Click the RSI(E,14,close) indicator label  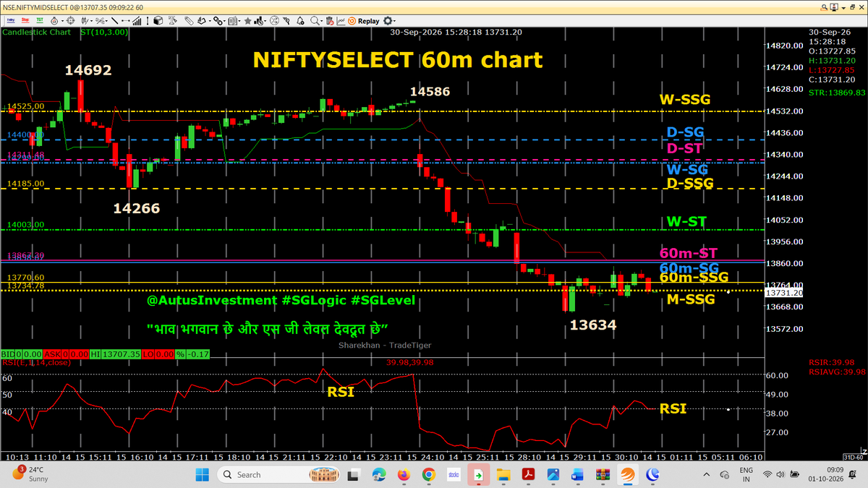(x=35, y=362)
